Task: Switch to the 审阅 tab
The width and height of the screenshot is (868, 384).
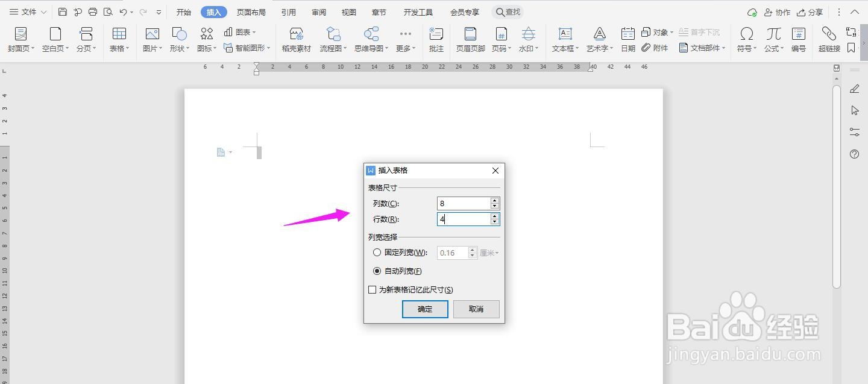Action: (x=319, y=12)
